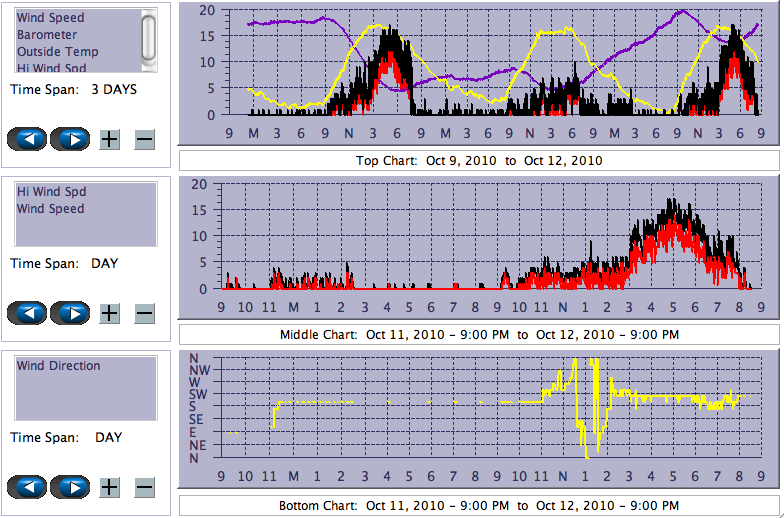Click the bottom chart forward arrow button
This screenshot has width=784, height=518.
pos(70,487)
